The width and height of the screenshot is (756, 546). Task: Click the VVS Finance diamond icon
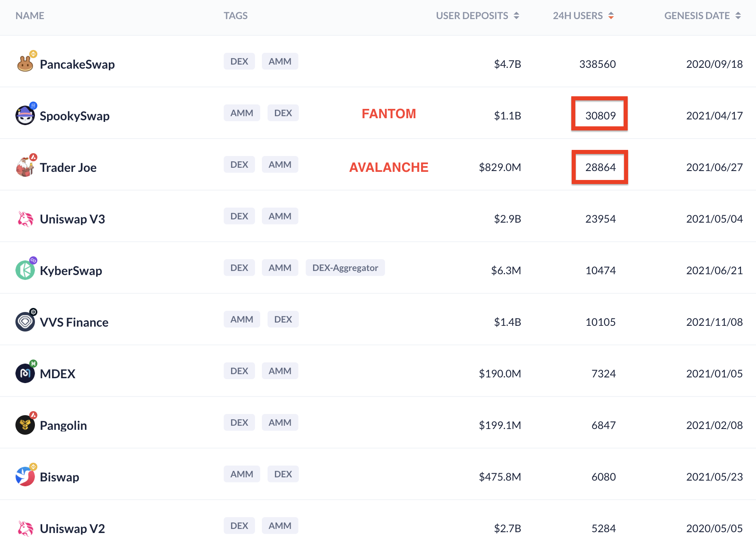click(25, 322)
